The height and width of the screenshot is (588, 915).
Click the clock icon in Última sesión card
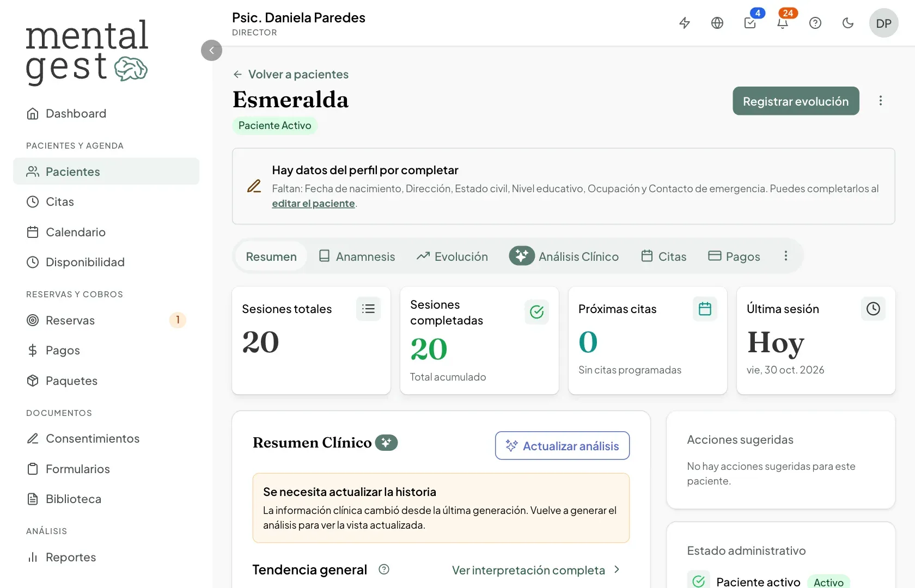tap(873, 309)
